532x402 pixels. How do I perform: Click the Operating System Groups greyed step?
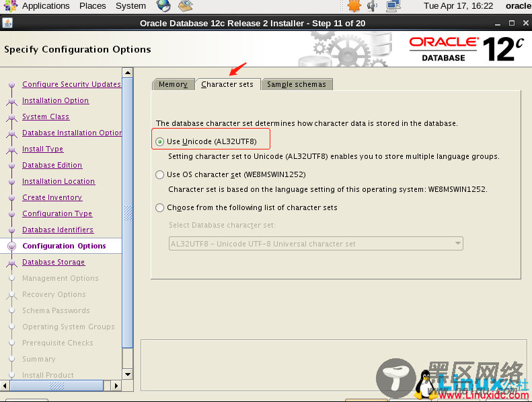[69, 327]
